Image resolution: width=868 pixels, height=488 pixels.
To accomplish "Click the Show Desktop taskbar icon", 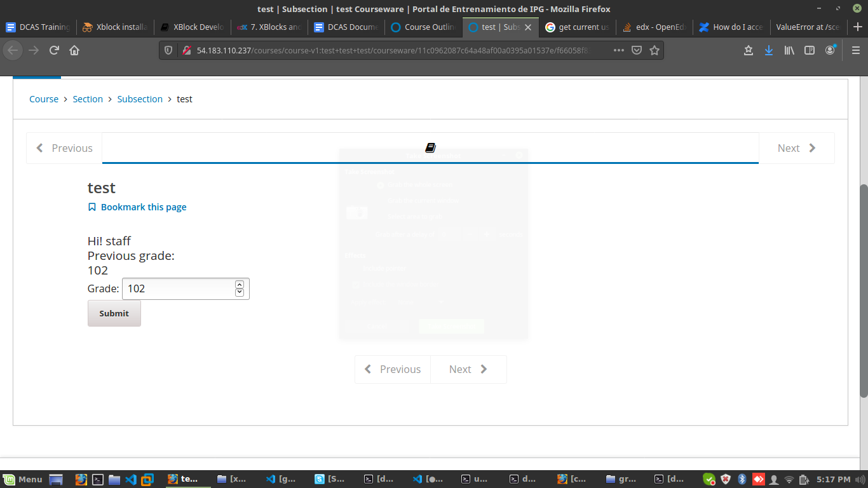I will [56, 480].
